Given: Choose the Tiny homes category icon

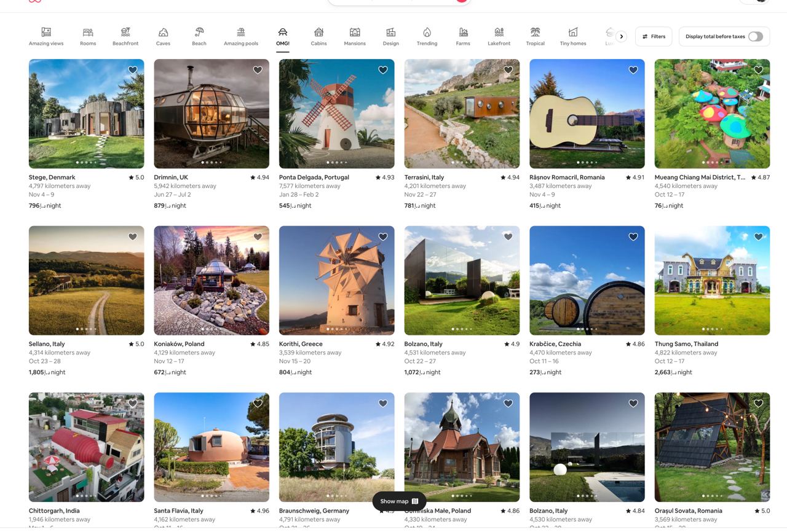Looking at the screenshot, I should pos(572,33).
